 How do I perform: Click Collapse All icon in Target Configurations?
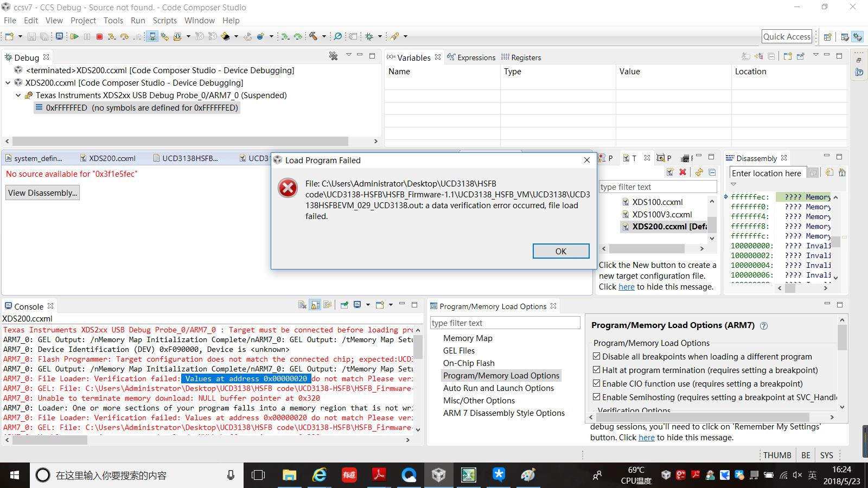712,172
